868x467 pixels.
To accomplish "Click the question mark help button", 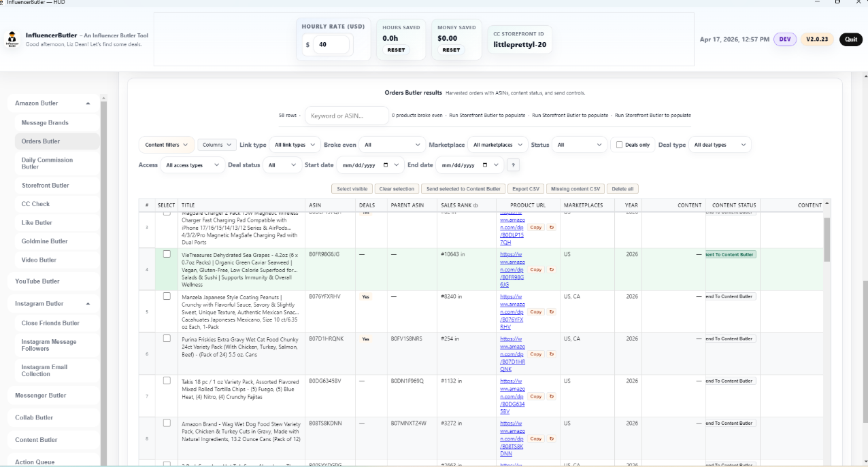I will coord(513,165).
